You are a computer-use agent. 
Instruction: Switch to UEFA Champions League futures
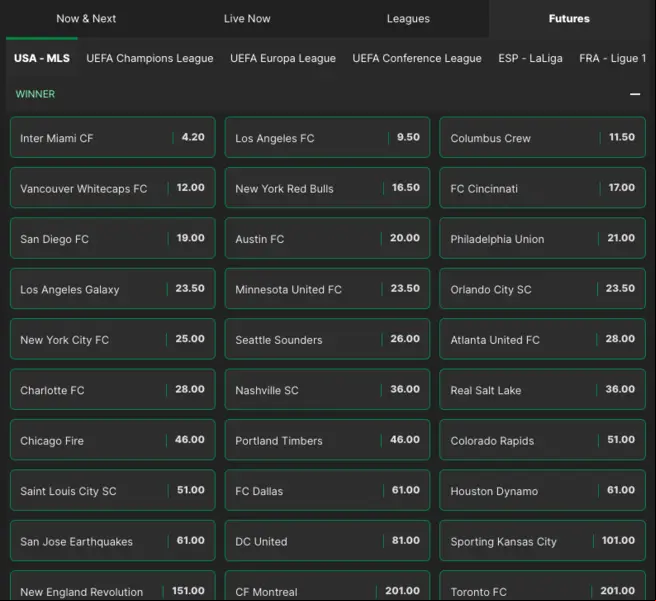coord(150,58)
